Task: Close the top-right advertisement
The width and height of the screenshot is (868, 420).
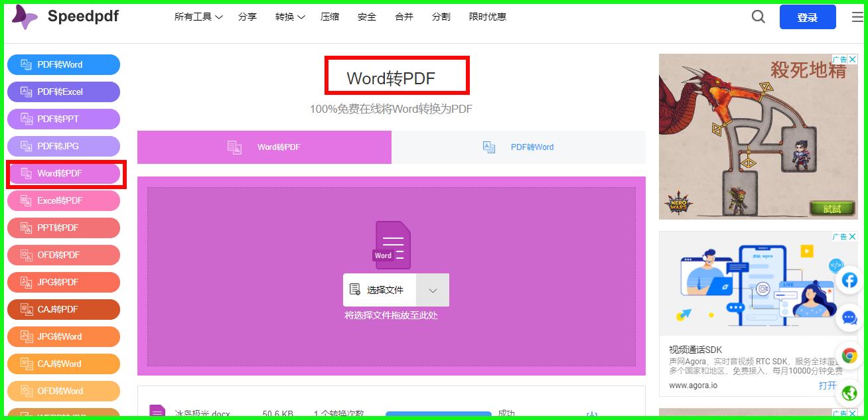Action: click(852, 60)
